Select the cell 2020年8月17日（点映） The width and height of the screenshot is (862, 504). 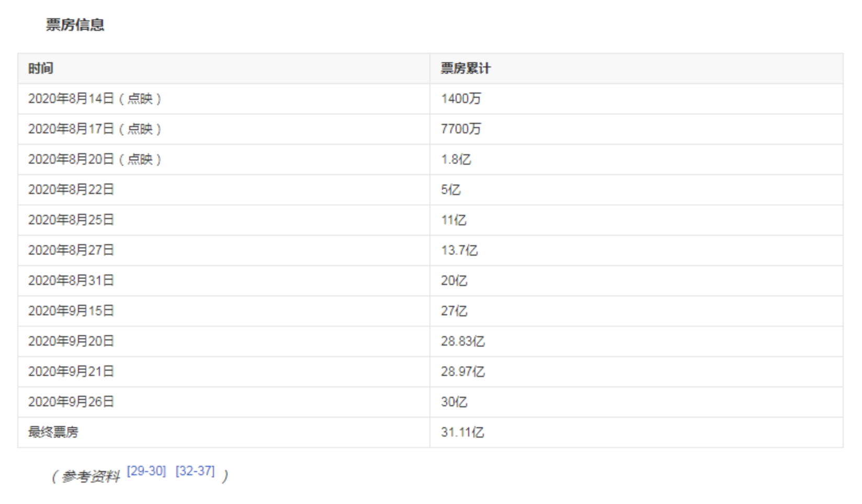(224, 129)
